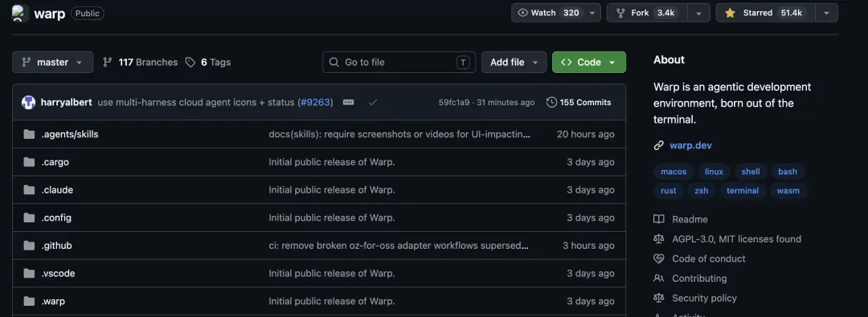Click the Starred 51.4k button
The width and height of the screenshot is (868, 317).
click(x=766, y=13)
